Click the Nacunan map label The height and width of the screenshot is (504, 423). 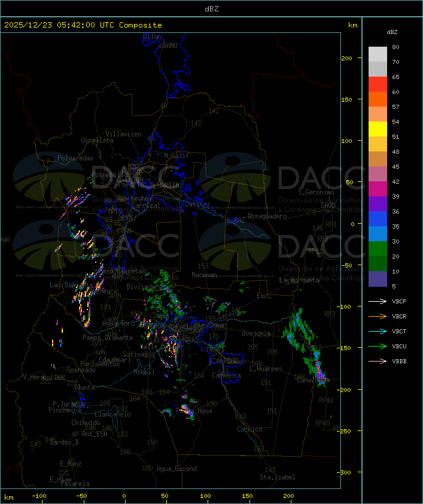pyautogui.click(x=204, y=275)
